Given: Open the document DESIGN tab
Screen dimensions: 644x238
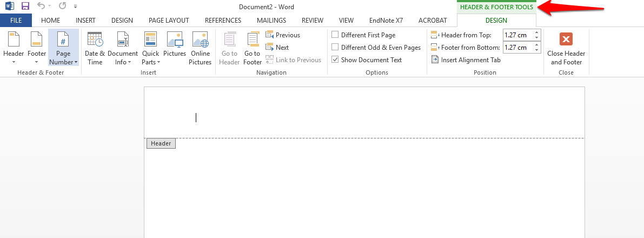Looking at the screenshot, I should coord(122,20).
